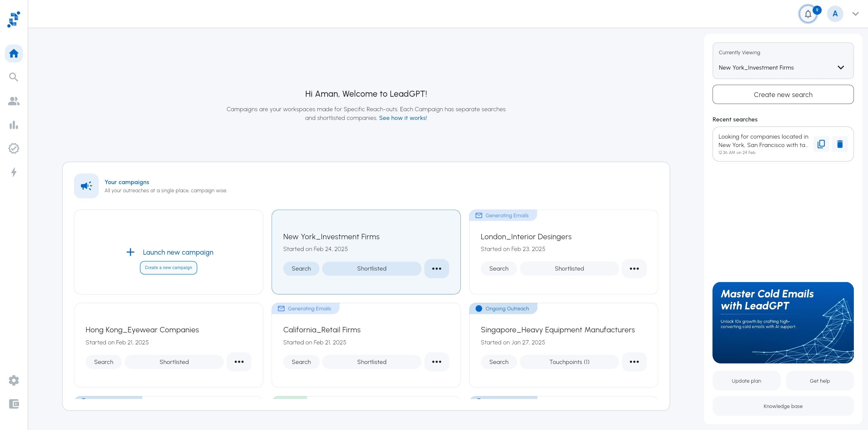
Task: Open the verified badge sidebar icon
Action: coord(14,148)
